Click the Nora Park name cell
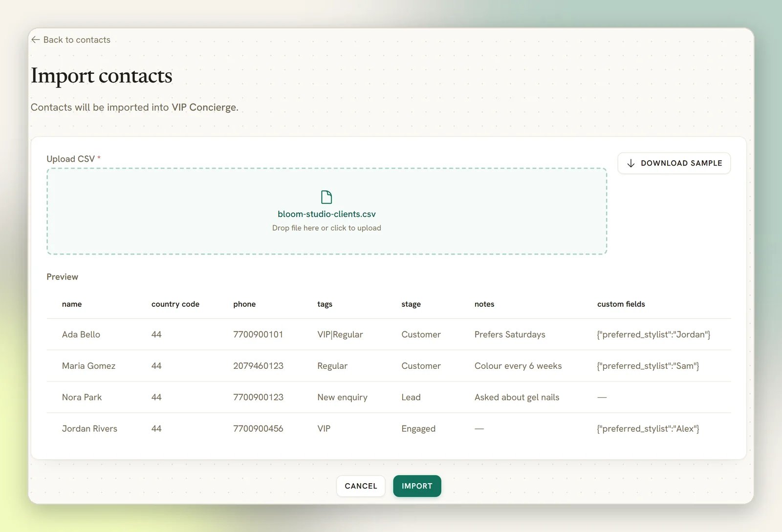782x532 pixels. click(82, 397)
